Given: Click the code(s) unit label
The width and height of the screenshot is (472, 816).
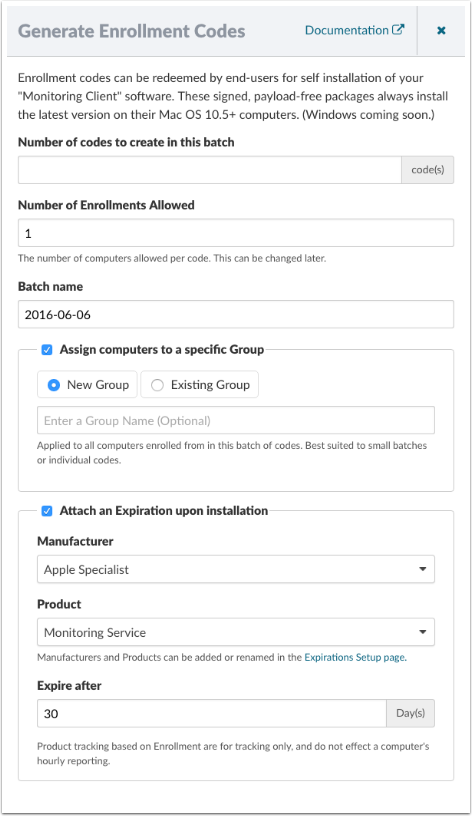Looking at the screenshot, I should 427,170.
